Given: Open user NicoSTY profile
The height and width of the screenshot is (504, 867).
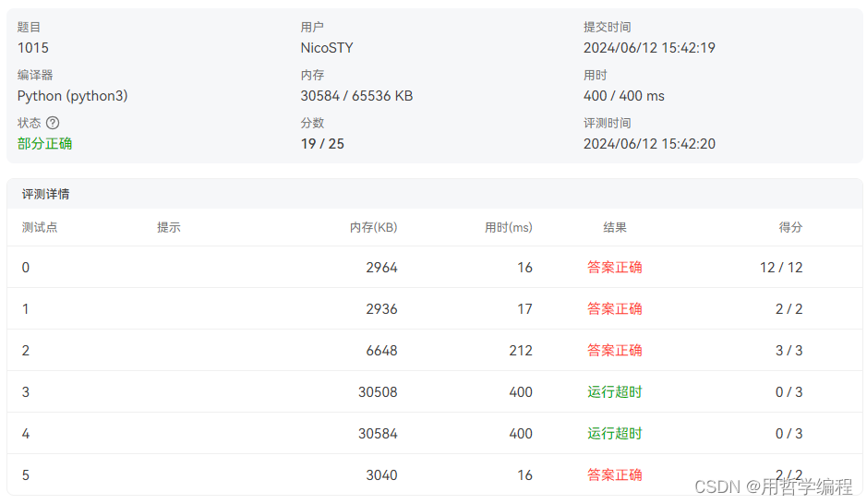Looking at the screenshot, I should pos(327,48).
